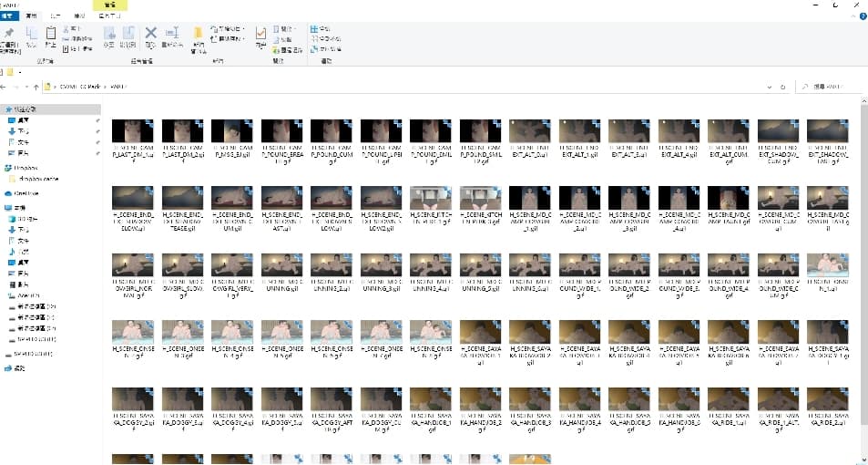Go forward with the Forward arrow

(x=15, y=87)
